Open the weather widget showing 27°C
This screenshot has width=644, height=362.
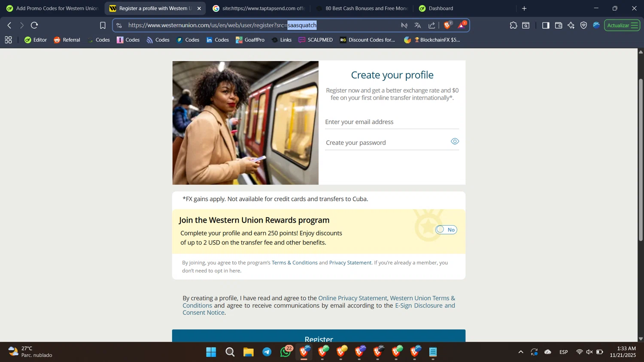30,352
